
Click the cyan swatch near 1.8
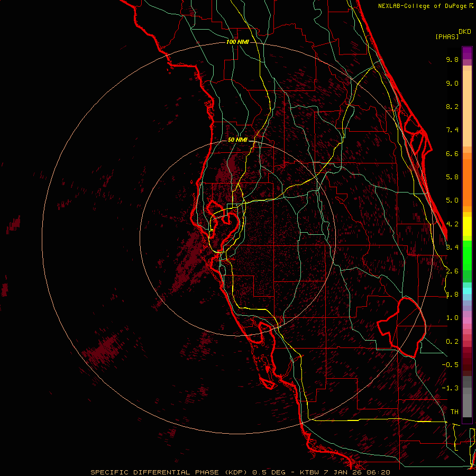click(467, 290)
